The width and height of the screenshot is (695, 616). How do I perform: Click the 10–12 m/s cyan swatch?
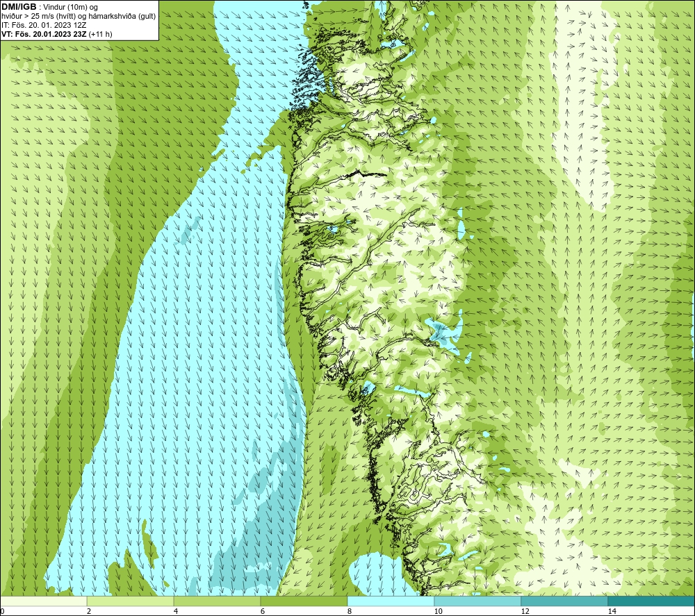click(x=478, y=601)
